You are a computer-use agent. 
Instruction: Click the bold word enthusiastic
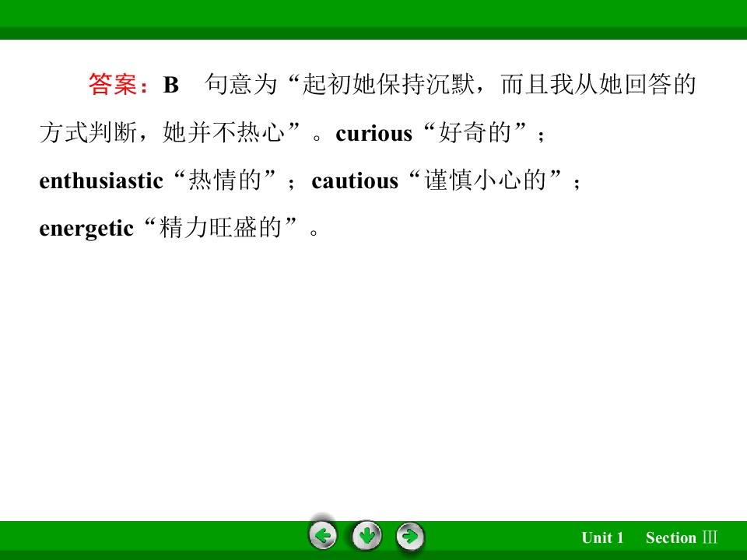[x=101, y=181]
